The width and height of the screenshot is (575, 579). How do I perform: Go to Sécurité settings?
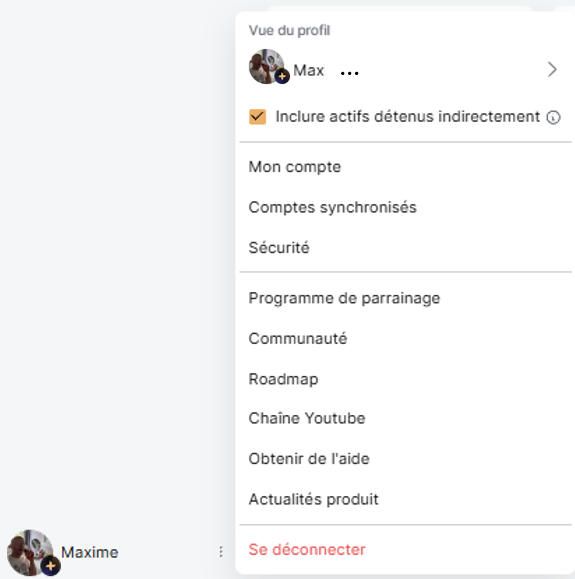(279, 248)
